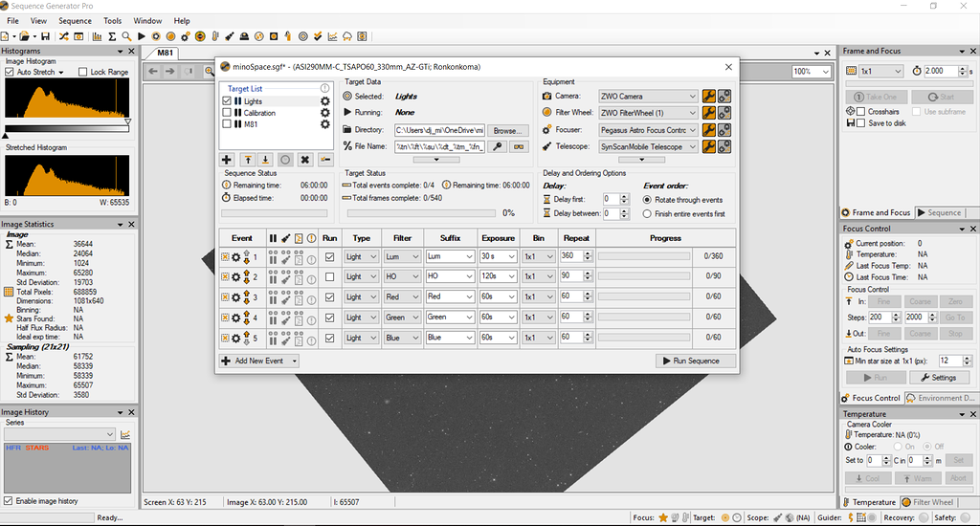Viewport: 980px width, 526px height.
Task: Toggle Run checkbox for Lum event
Action: click(x=330, y=256)
